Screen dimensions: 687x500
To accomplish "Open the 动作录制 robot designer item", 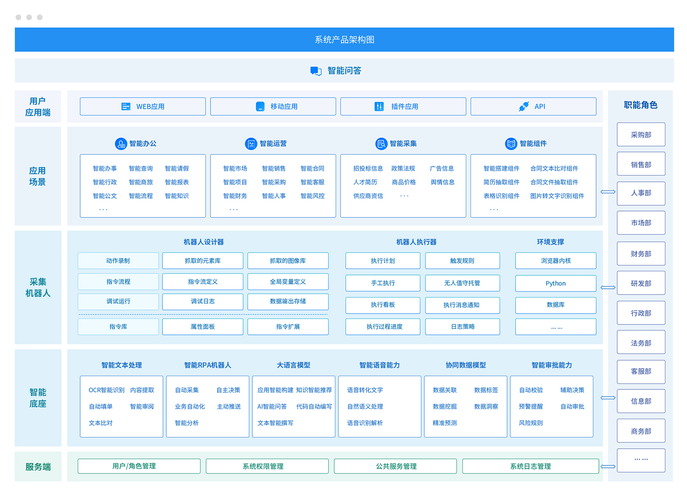I will 118,261.
